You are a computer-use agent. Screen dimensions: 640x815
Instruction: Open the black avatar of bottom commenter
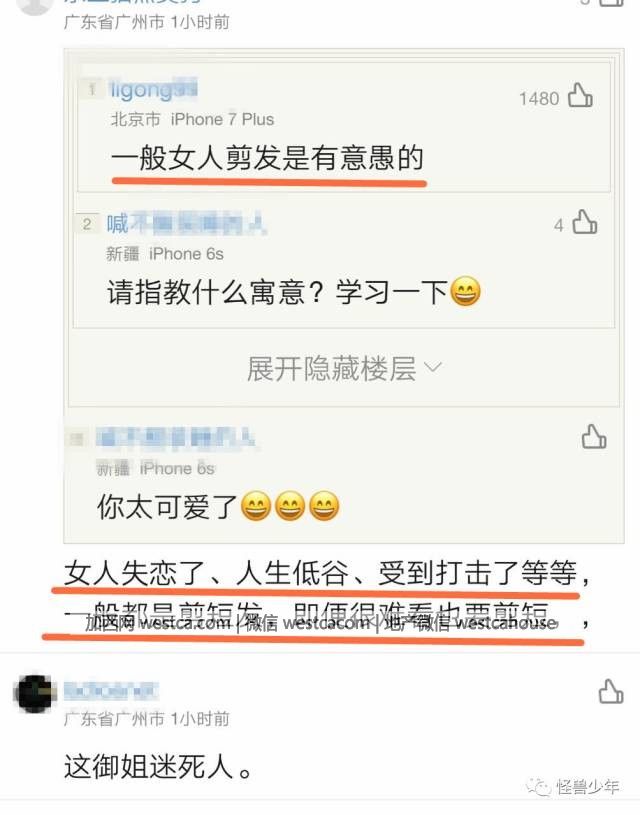coord(34,694)
